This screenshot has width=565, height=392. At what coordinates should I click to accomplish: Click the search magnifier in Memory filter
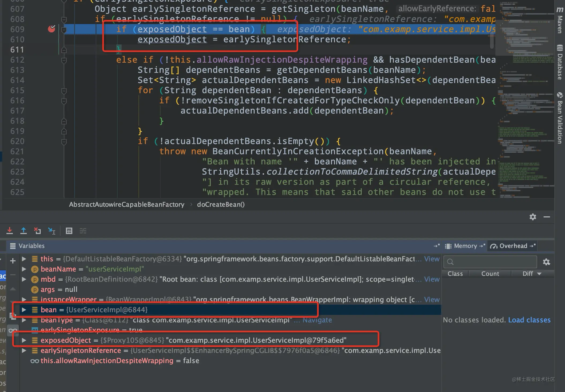click(x=450, y=262)
